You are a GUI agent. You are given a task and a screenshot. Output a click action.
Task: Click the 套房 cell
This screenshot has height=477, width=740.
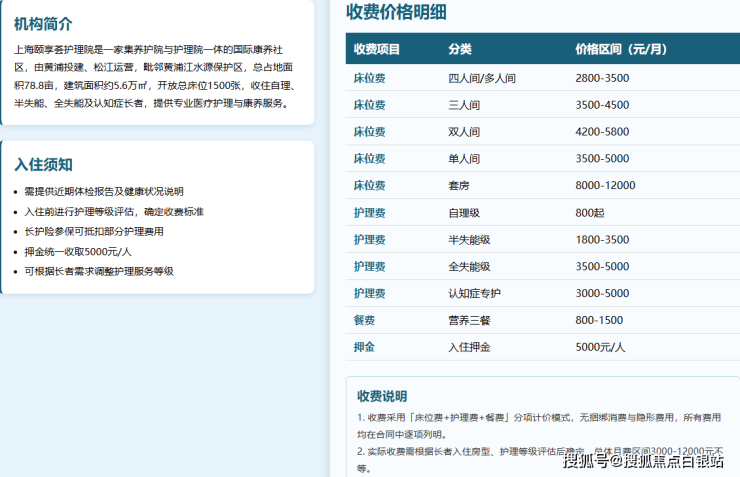[x=459, y=186]
